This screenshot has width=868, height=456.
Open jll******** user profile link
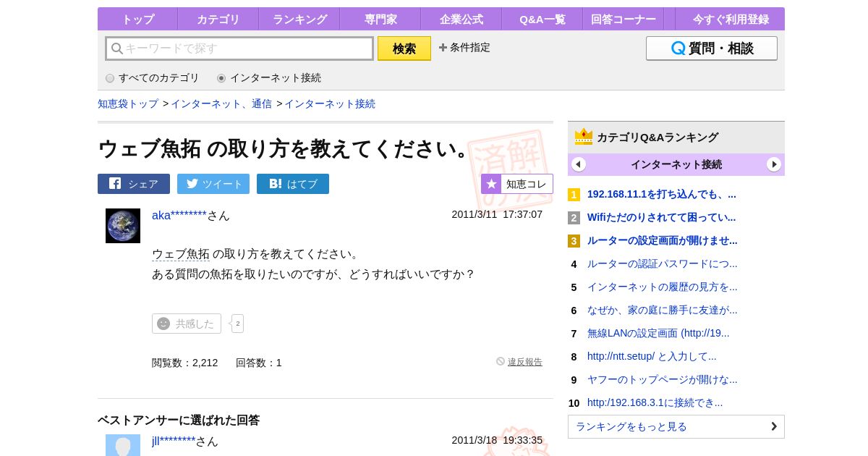point(174,441)
